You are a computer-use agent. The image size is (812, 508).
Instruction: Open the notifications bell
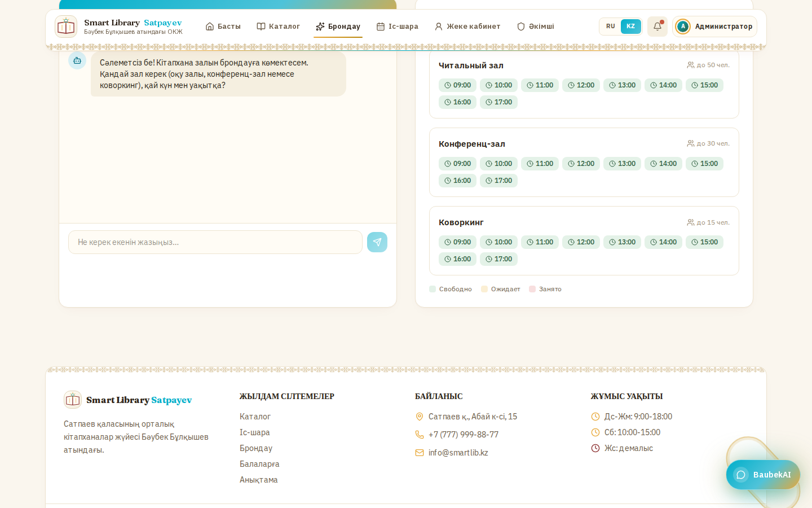click(x=657, y=27)
